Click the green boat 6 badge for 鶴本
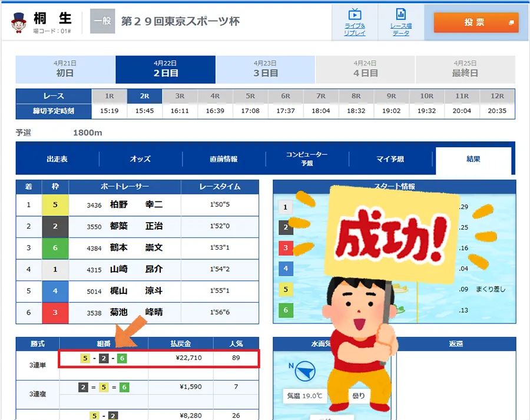530x420 pixels. (55, 248)
